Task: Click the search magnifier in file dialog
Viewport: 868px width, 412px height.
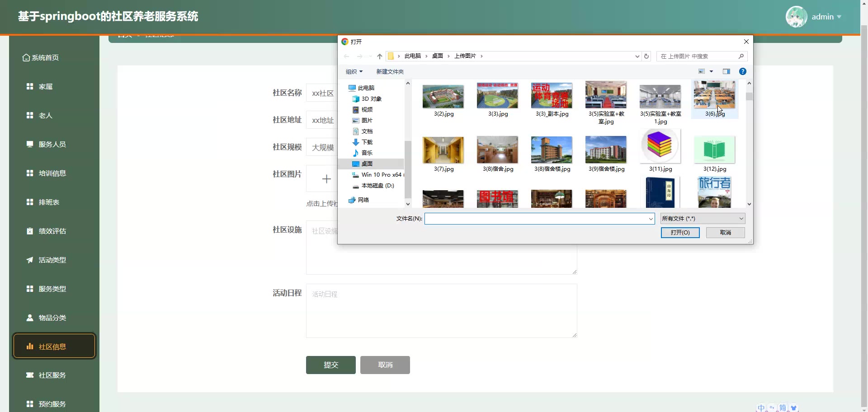Action: tap(741, 56)
